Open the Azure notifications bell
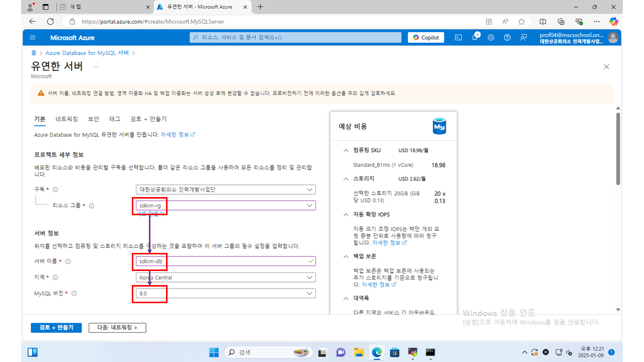The height and width of the screenshot is (362, 644). [475, 38]
